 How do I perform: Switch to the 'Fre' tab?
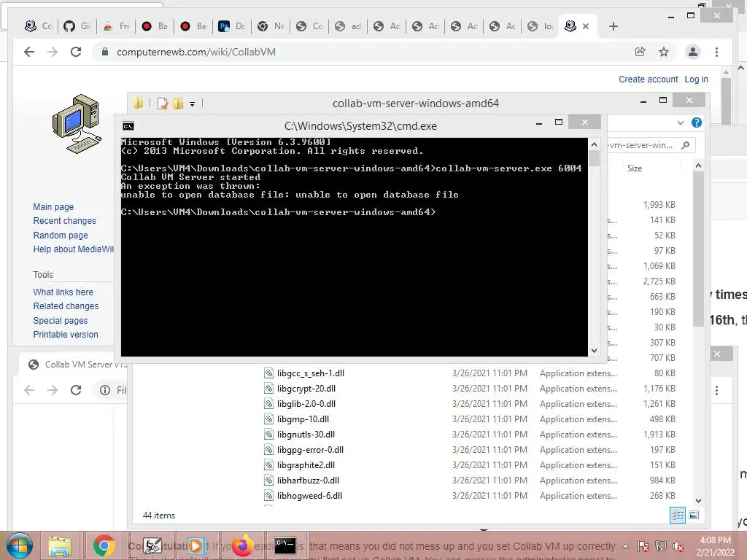[x=116, y=26]
